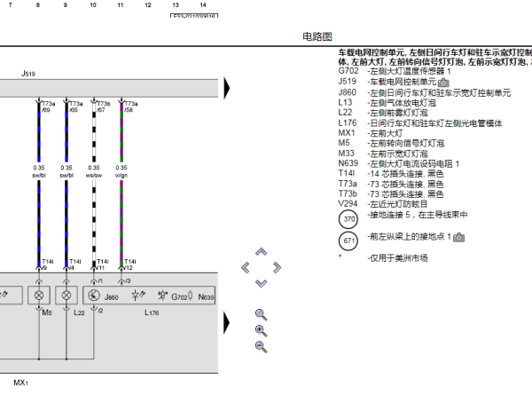
Task: Click the J519 control unit bar
Action: pos(109,88)
